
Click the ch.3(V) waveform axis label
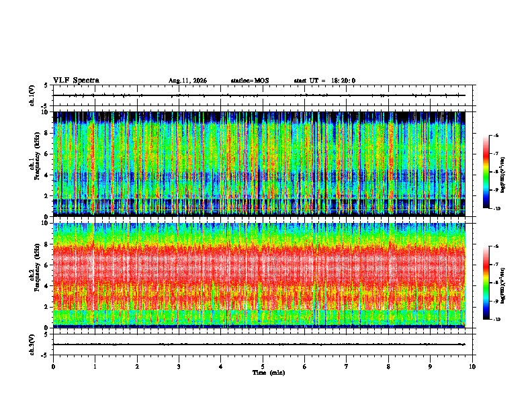[32, 345]
